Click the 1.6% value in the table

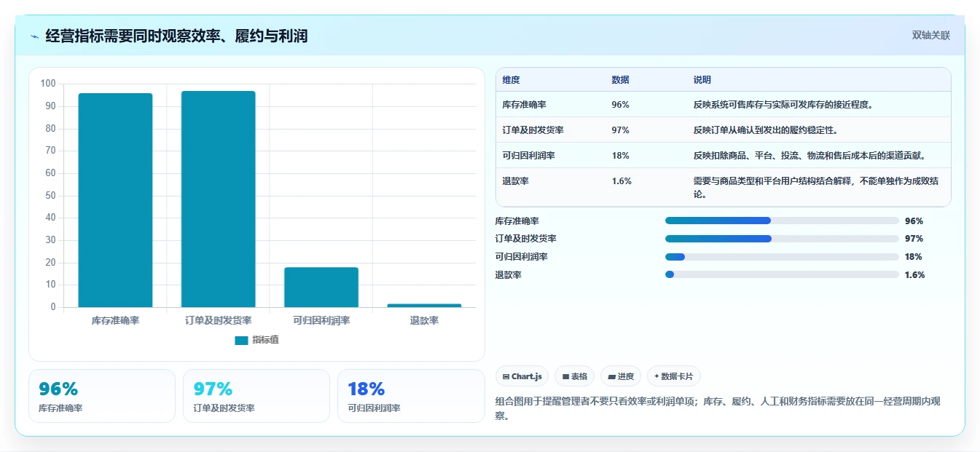pyautogui.click(x=622, y=181)
